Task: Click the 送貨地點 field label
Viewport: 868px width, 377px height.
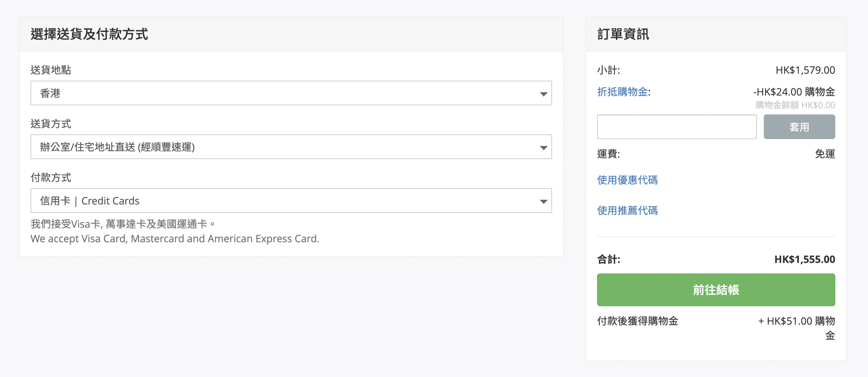Action: [51, 70]
